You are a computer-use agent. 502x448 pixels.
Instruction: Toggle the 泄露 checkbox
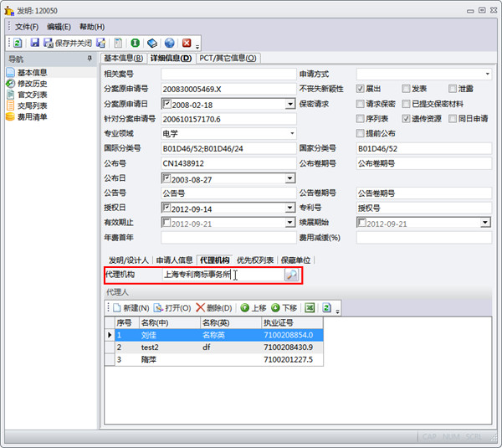pyautogui.click(x=453, y=89)
